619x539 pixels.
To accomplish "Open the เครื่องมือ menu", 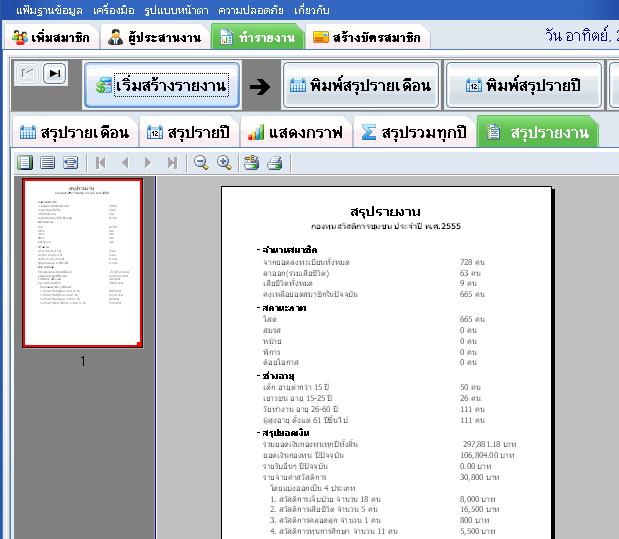I will click(x=114, y=10).
